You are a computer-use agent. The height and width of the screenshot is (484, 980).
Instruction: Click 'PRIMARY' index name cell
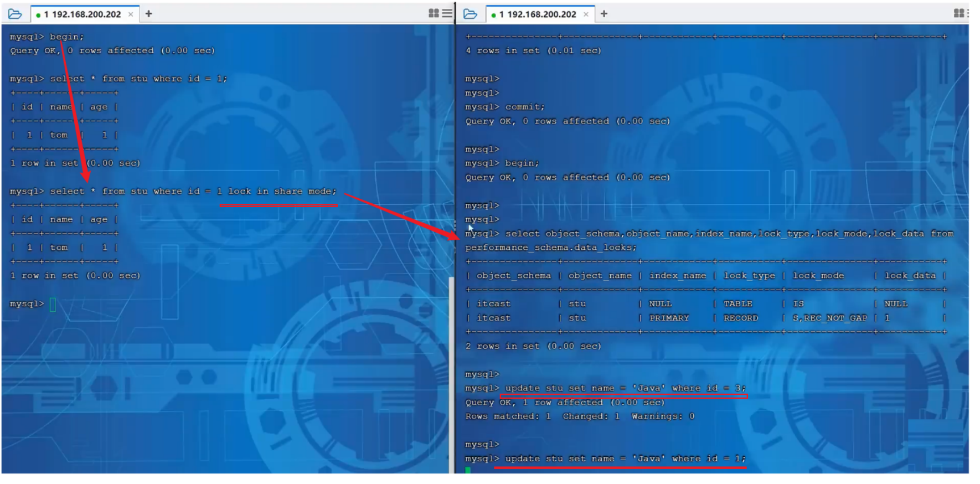click(x=669, y=318)
